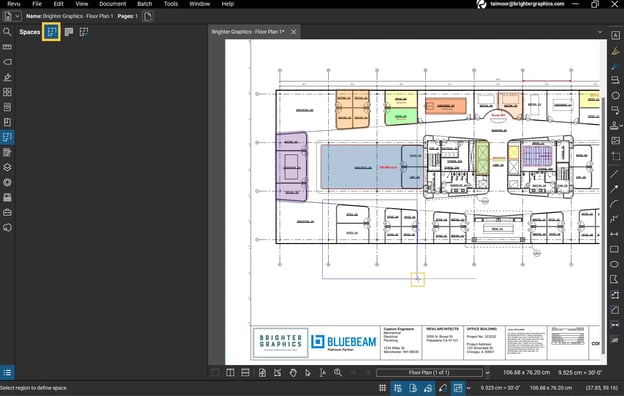Open the Bookmarks panel icon
Viewport: 624px width, 396px height.
tap(7, 122)
